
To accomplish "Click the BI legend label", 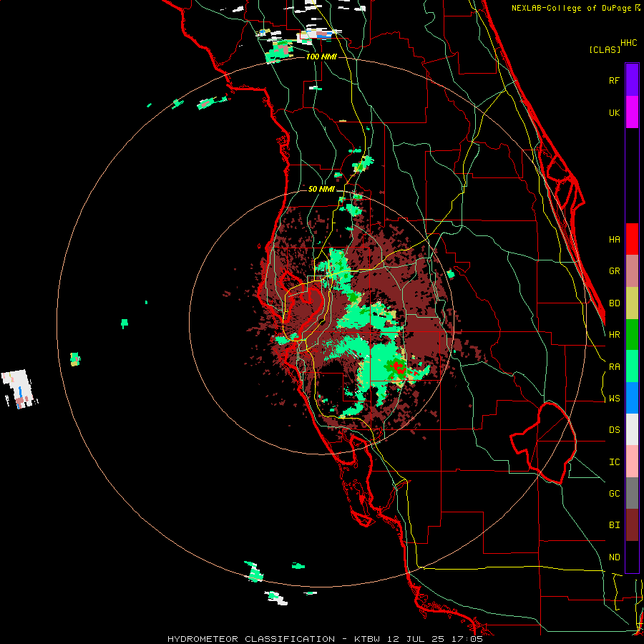I will click(614, 525).
